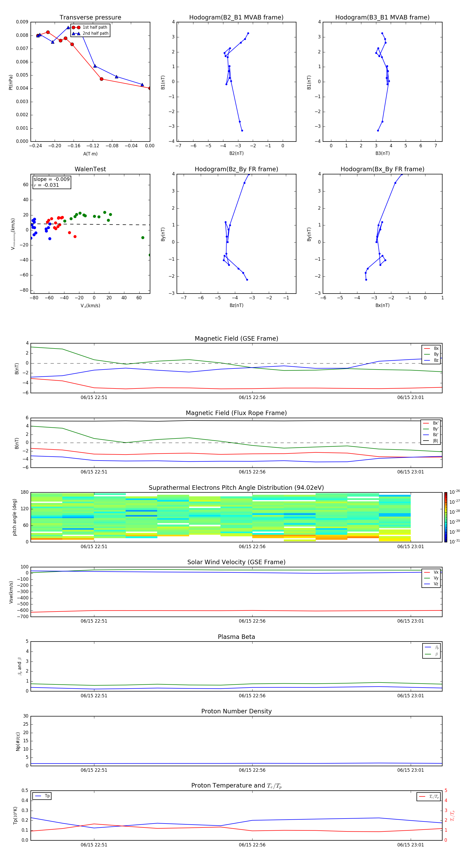The height and width of the screenshot is (868, 473).
Task: Click the 'slope = -0.009' annotation
Action: tap(52, 179)
